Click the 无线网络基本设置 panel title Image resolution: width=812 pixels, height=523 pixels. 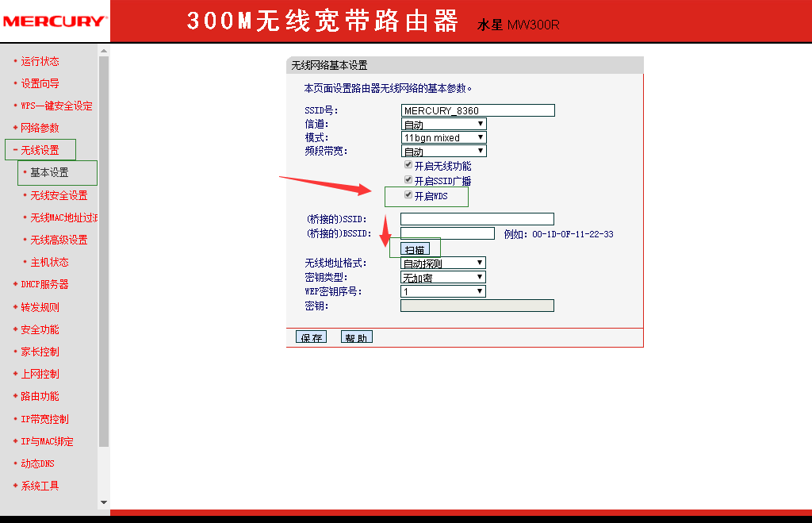329,65
